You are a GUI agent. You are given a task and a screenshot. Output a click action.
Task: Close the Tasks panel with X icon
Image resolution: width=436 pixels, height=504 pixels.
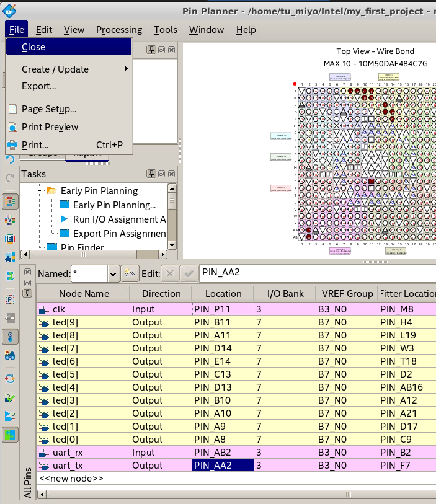[172, 174]
